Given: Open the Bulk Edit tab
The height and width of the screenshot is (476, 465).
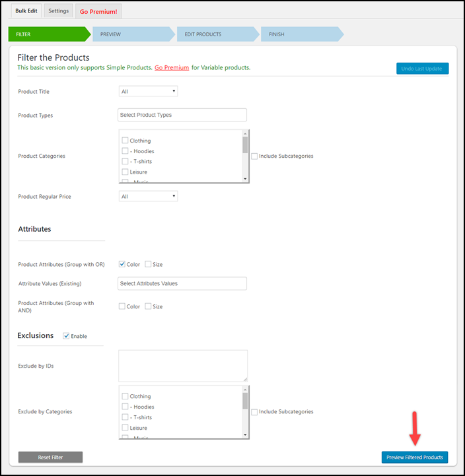Looking at the screenshot, I should pos(26,11).
